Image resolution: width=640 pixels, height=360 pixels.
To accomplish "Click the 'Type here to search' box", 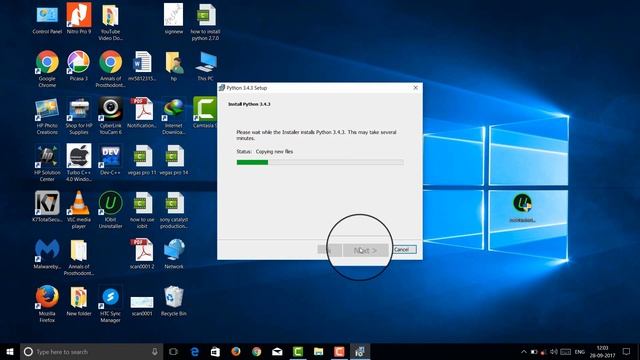I will tap(91, 351).
